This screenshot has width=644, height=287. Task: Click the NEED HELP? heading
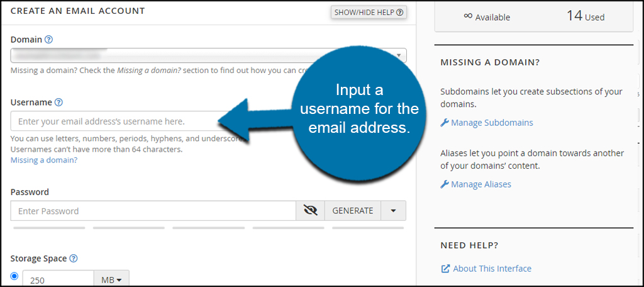pos(469,245)
